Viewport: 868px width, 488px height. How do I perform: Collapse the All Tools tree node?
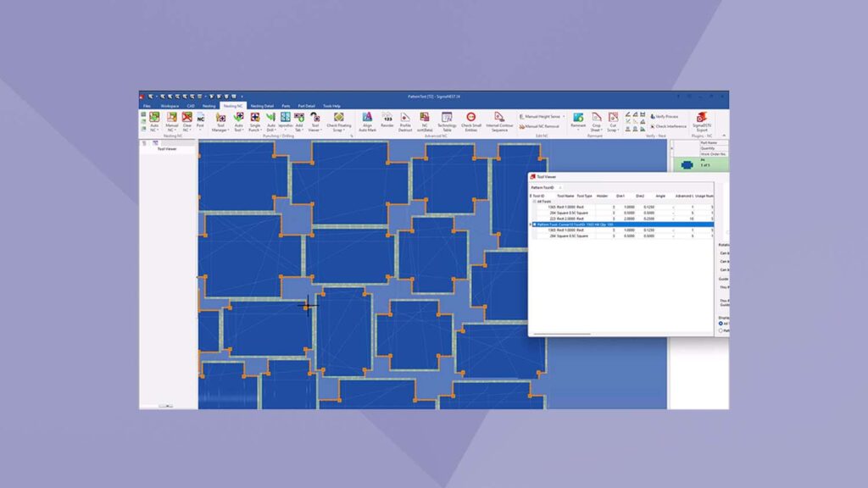coord(534,201)
